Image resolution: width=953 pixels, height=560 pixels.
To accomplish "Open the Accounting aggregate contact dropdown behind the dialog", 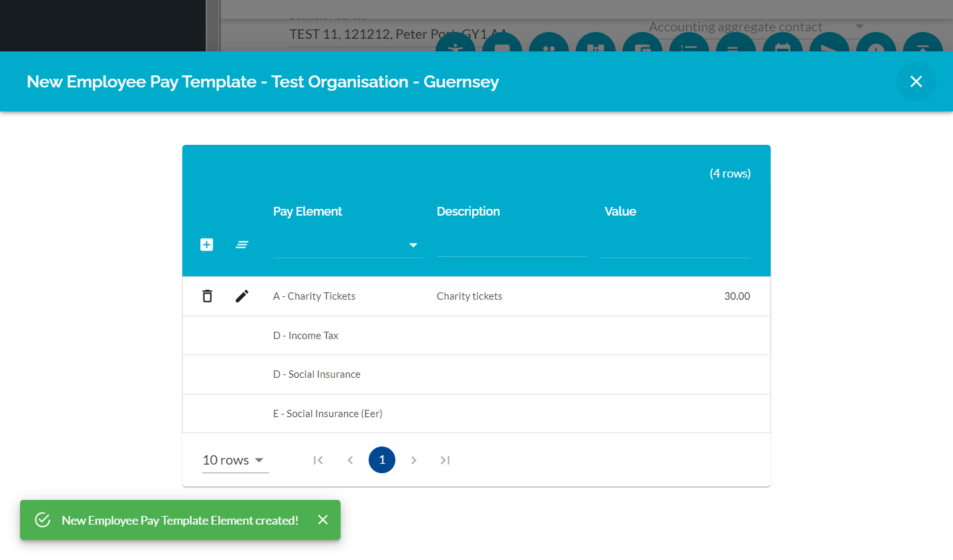I will point(756,27).
